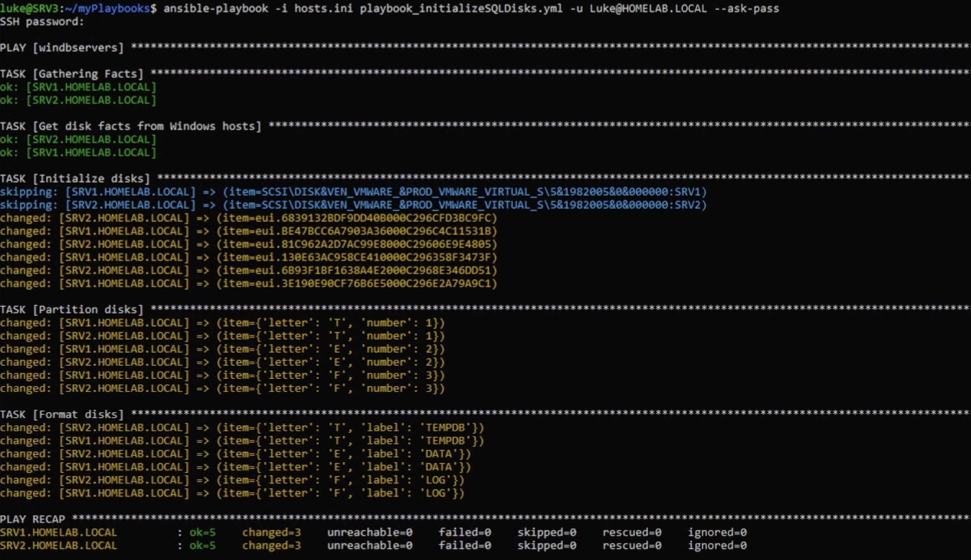The height and width of the screenshot is (560, 971).
Task: Click the luke@SRV3 shell prompt
Action: point(78,9)
